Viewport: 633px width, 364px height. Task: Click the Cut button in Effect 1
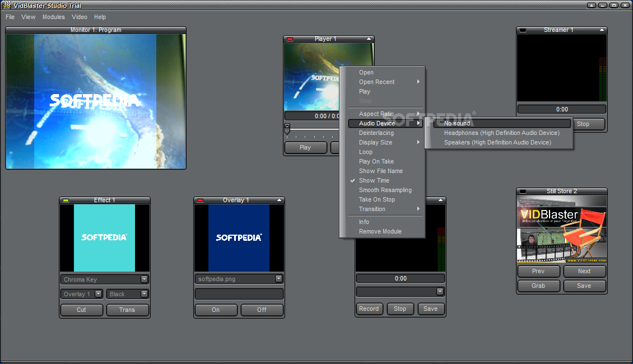click(82, 310)
